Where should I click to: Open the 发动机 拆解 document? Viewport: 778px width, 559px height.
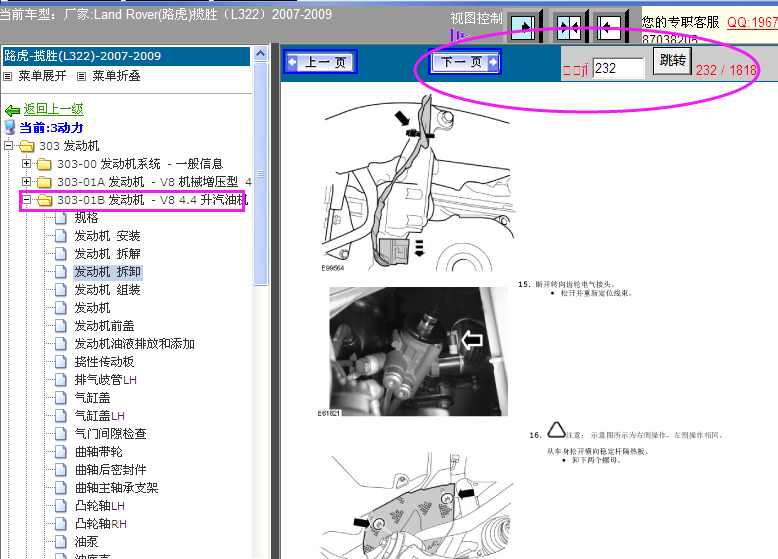[x=108, y=254]
